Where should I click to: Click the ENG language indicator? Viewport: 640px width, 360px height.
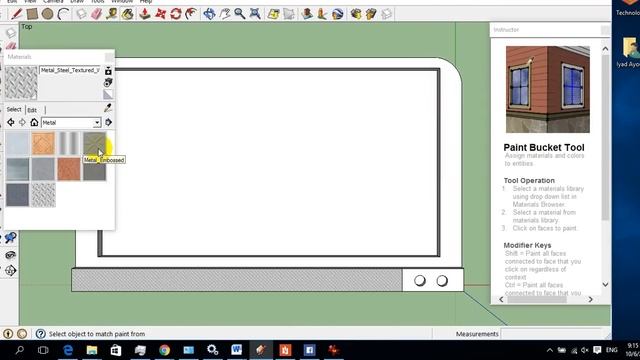click(611, 350)
